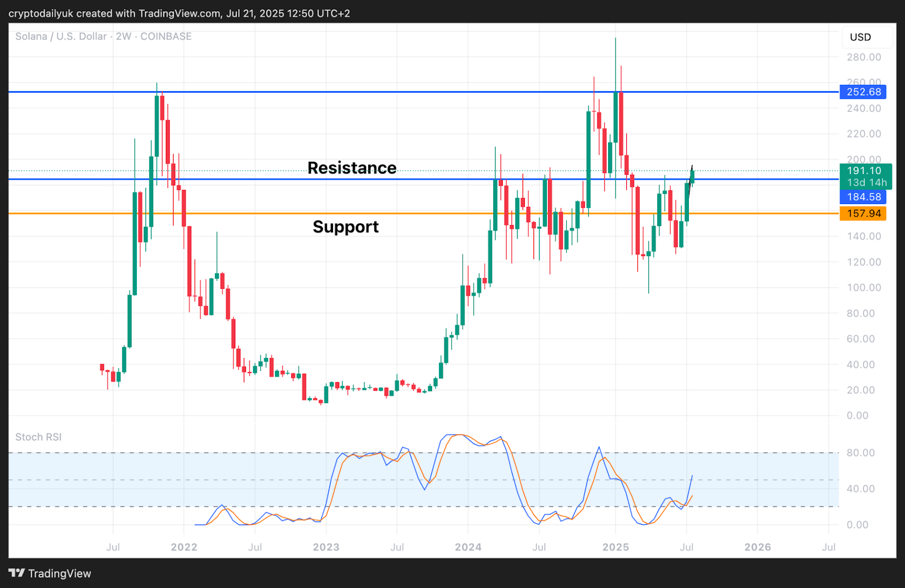Select the orange 157.94 support price tag
905x588 pixels.
point(863,214)
